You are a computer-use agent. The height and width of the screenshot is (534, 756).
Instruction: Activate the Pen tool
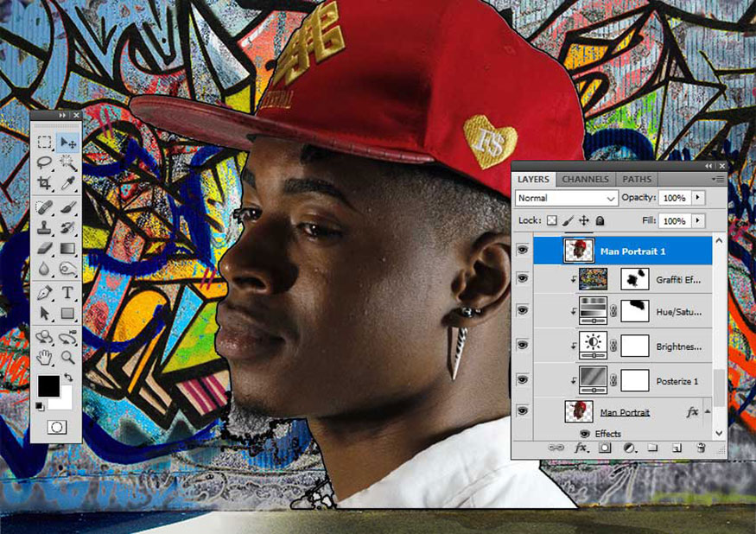tap(44, 292)
